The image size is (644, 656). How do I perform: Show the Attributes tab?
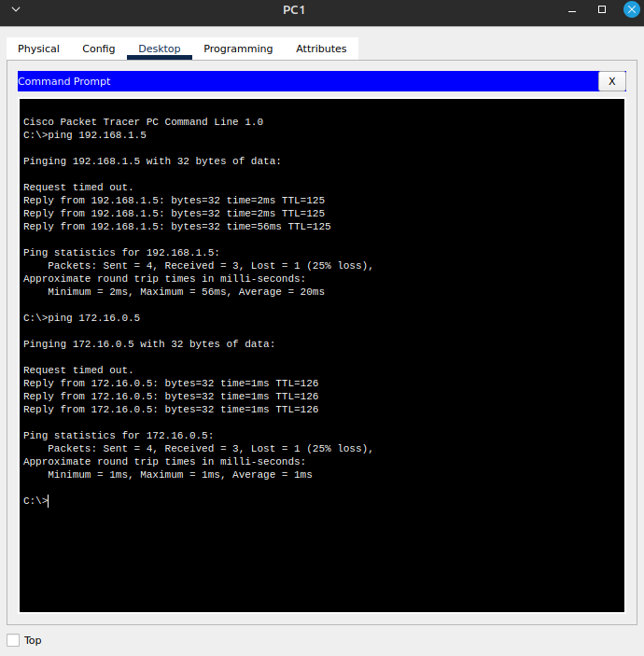pyautogui.click(x=321, y=49)
